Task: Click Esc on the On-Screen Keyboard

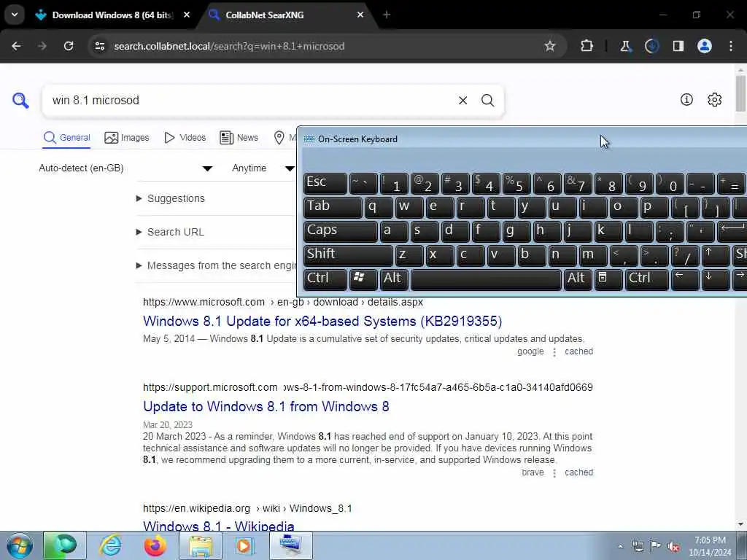Action: [x=325, y=183]
